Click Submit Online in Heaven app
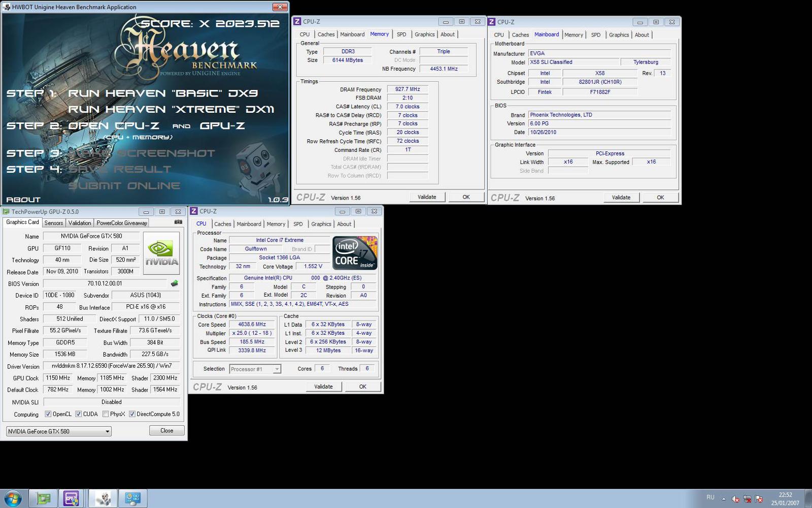 pos(124,185)
